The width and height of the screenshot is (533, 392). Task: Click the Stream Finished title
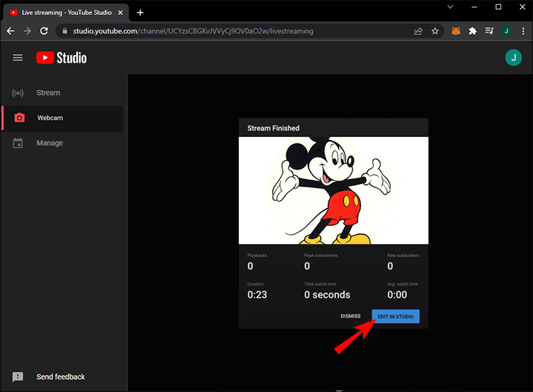[x=274, y=128]
